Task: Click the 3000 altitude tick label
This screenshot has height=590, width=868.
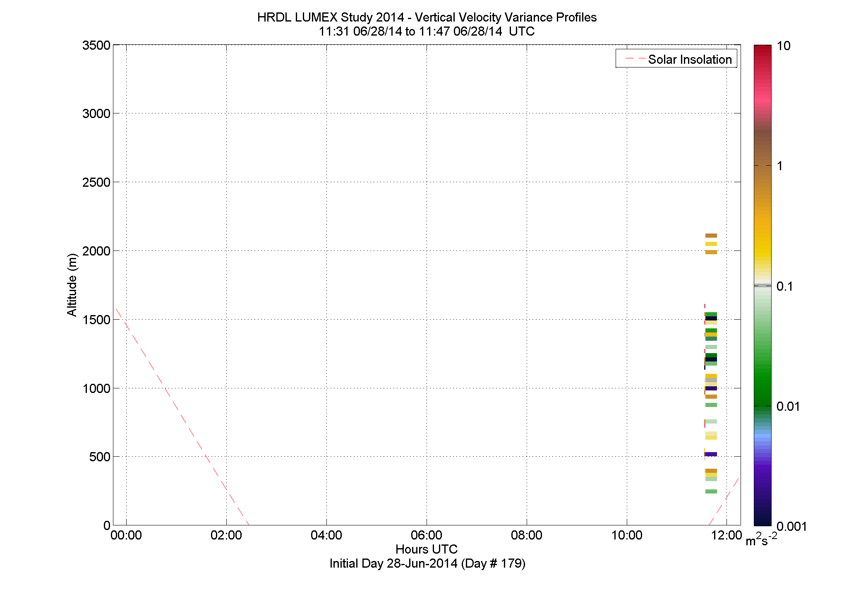Action: coord(96,113)
